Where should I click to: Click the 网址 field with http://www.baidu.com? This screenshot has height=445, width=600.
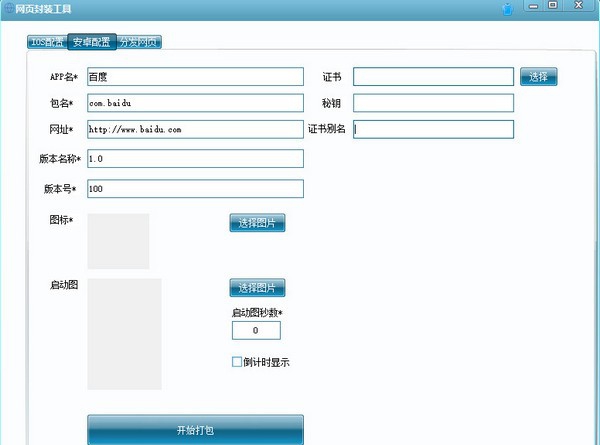[x=196, y=129]
